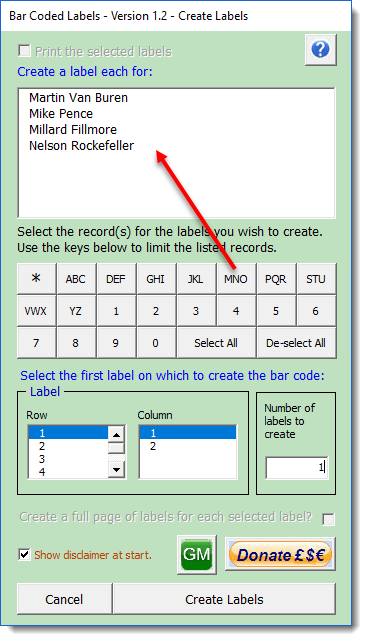Viewport: 367px width, 641px height.
Task: Select row 2 in the Row list
Action: (x=68, y=446)
